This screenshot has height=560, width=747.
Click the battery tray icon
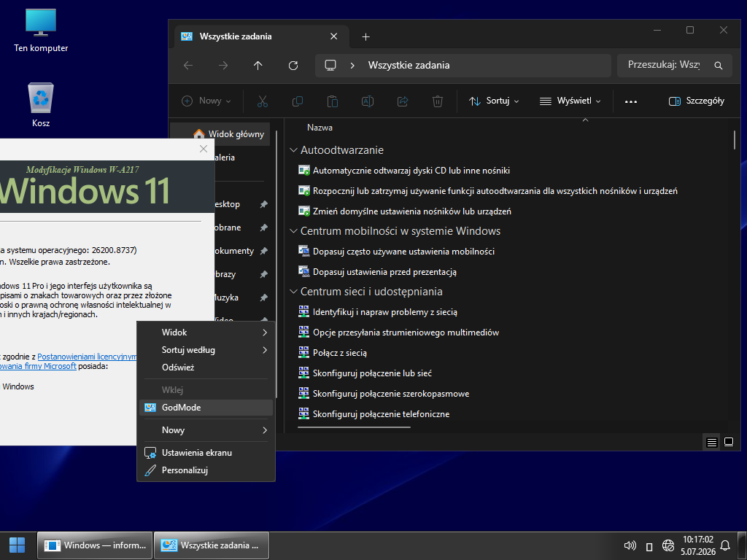point(649,546)
